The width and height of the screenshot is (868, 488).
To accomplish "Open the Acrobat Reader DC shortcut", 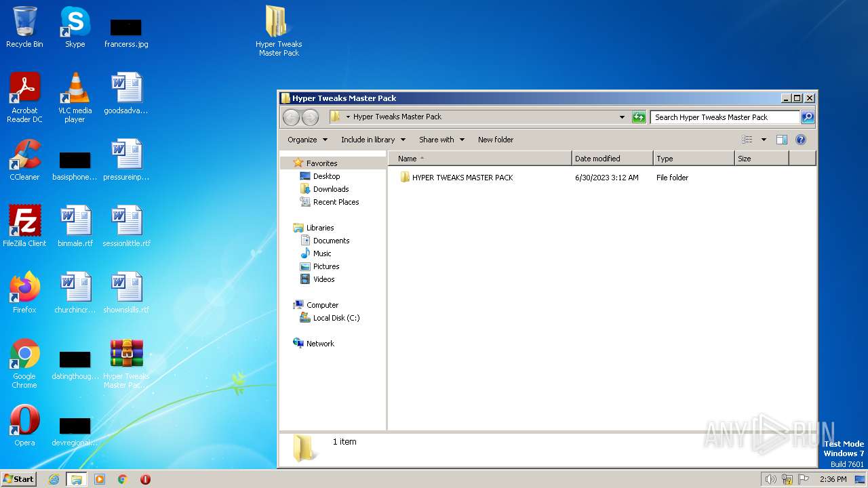I will pyautogui.click(x=24, y=98).
